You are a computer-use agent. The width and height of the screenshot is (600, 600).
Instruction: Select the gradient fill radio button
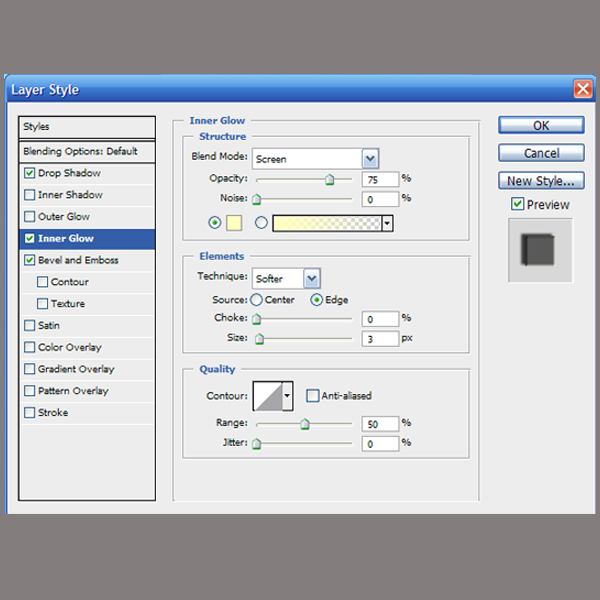pyautogui.click(x=262, y=223)
